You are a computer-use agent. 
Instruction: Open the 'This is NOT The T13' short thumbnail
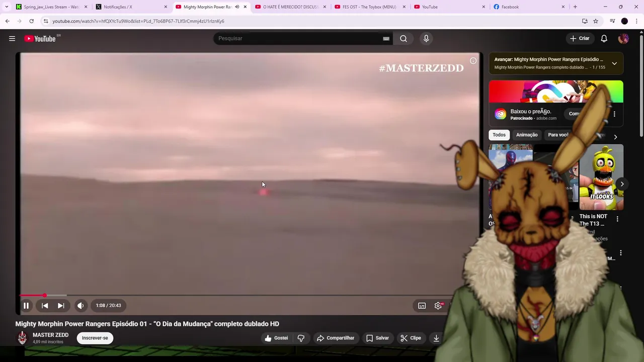click(601, 177)
